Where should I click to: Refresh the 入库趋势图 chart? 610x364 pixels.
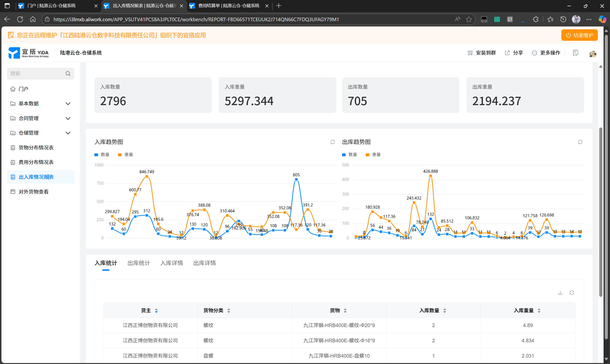point(332,142)
